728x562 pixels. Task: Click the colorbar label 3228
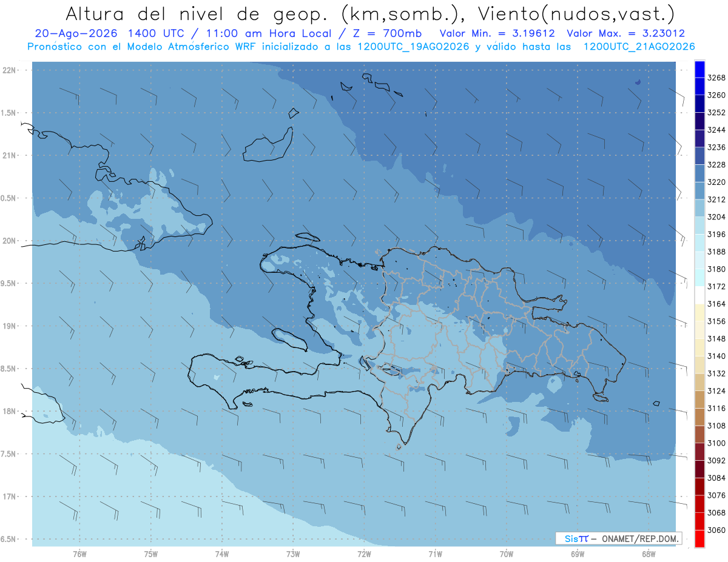point(716,164)
